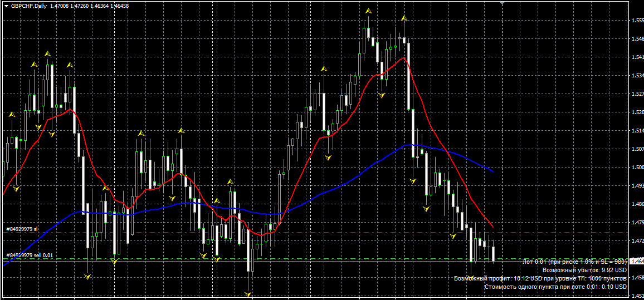Click the 1.493 level on price scale

pyautogui.click(x=637, y=186)
